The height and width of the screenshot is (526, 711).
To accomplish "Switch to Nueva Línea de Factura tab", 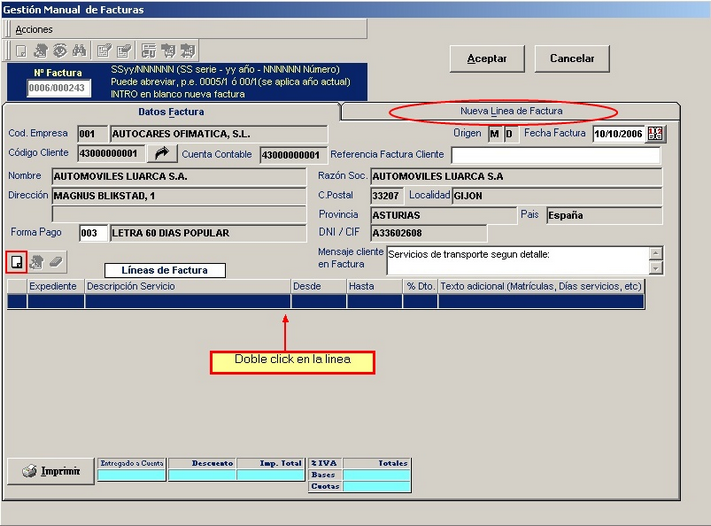I will pos(511,111).
